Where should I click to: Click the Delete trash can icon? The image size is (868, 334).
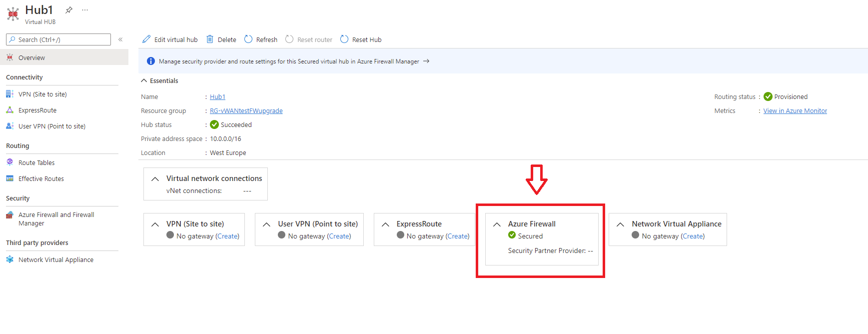coord(210,39)
